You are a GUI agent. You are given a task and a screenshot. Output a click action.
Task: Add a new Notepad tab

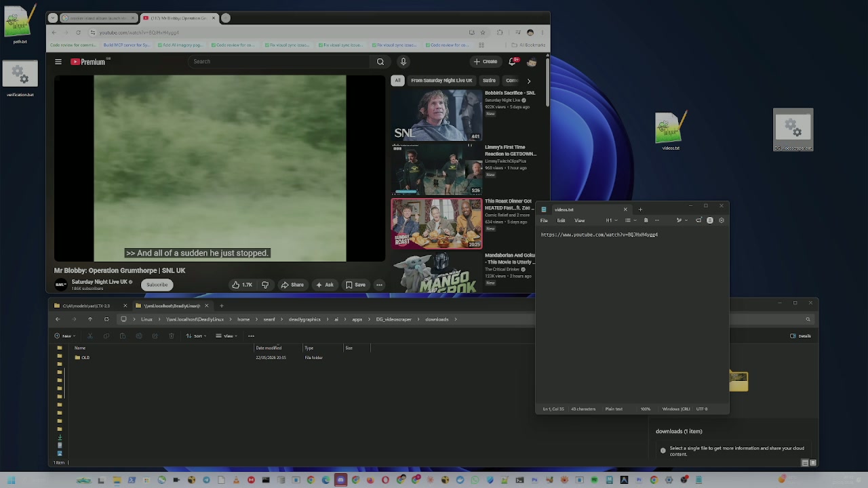pyautogui.click(x=640, y=209)
